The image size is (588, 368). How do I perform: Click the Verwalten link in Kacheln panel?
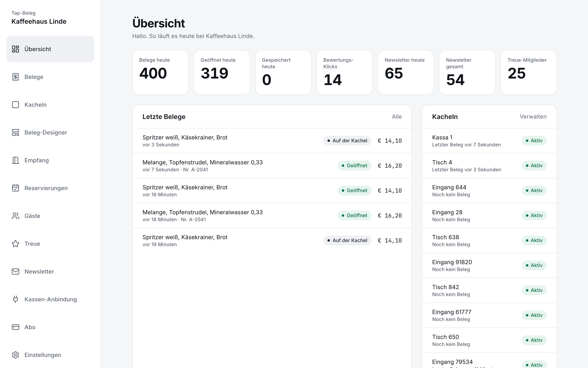(533, 117)
